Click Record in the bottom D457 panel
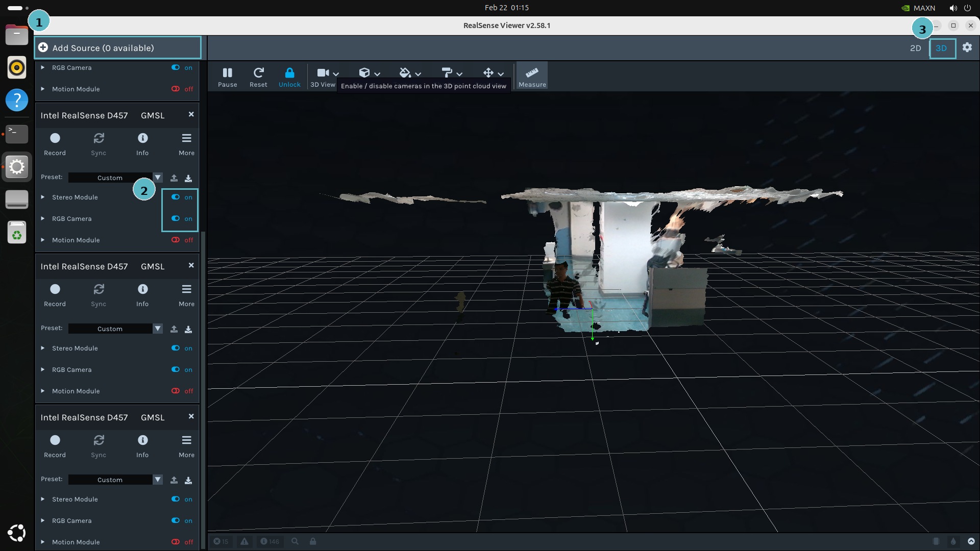The image size is (980, 551). [x=55, y=446]
